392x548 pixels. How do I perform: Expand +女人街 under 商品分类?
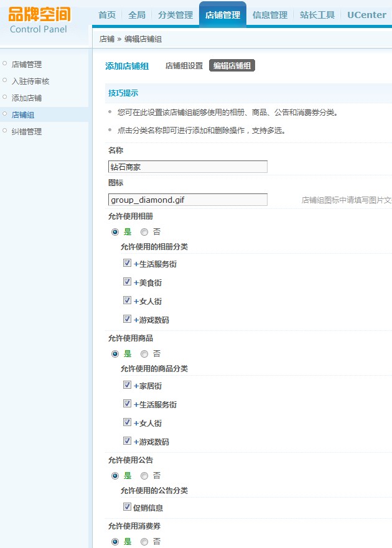click(147, 423)
